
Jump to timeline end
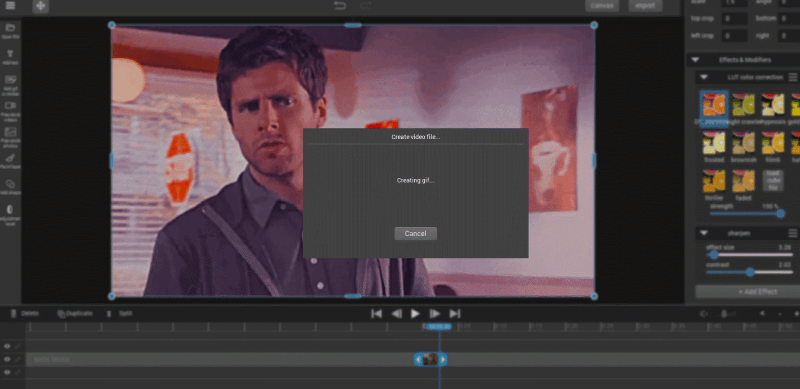pos(455,313)
